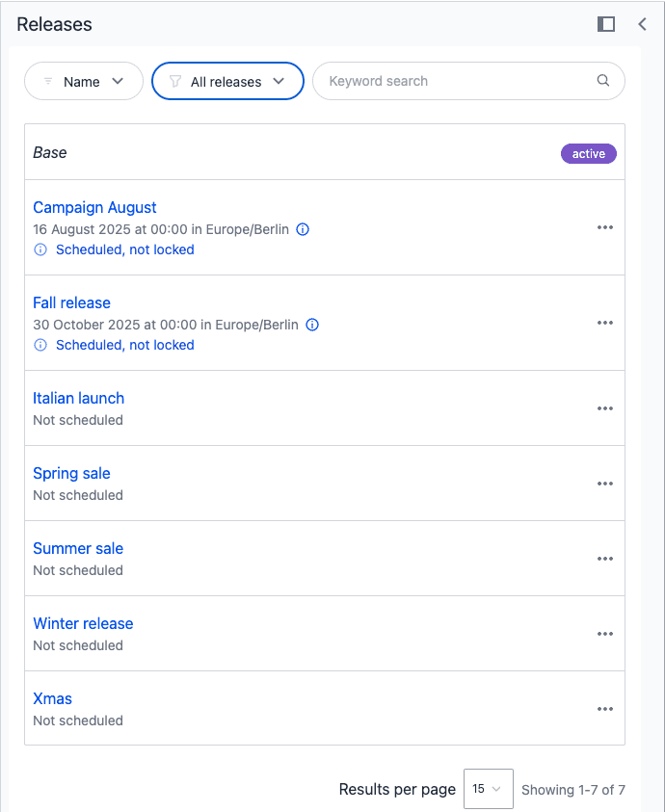Viewport: 665px width, 812px height.
Task: Click the Campaign August date text
Action: point(161,229)
